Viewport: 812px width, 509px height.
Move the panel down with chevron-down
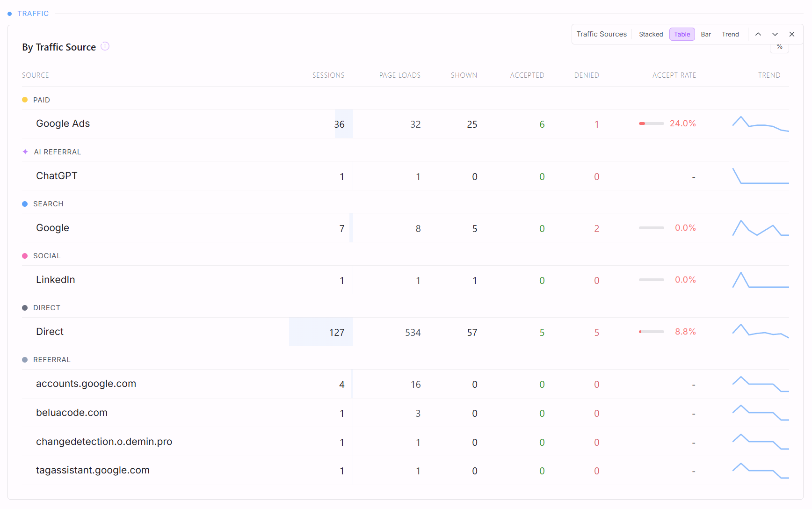(x=775, y=34)
